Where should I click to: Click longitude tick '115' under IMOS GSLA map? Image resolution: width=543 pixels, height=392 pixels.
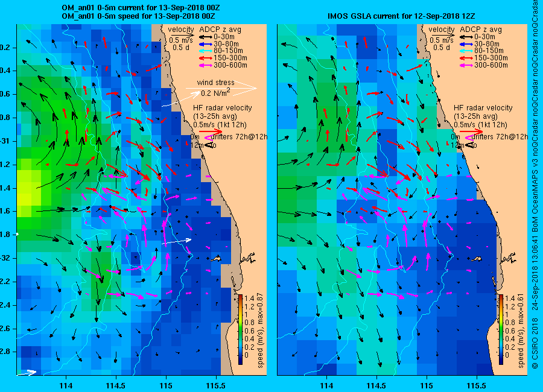427,385
